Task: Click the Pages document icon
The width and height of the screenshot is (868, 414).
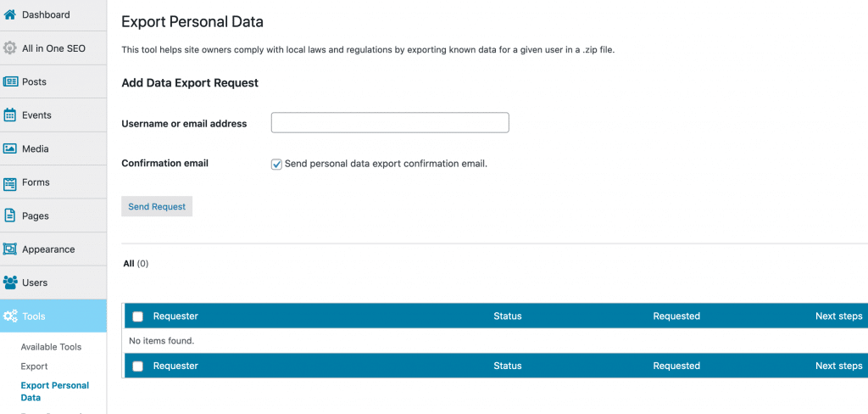Action: pos(9,215)
